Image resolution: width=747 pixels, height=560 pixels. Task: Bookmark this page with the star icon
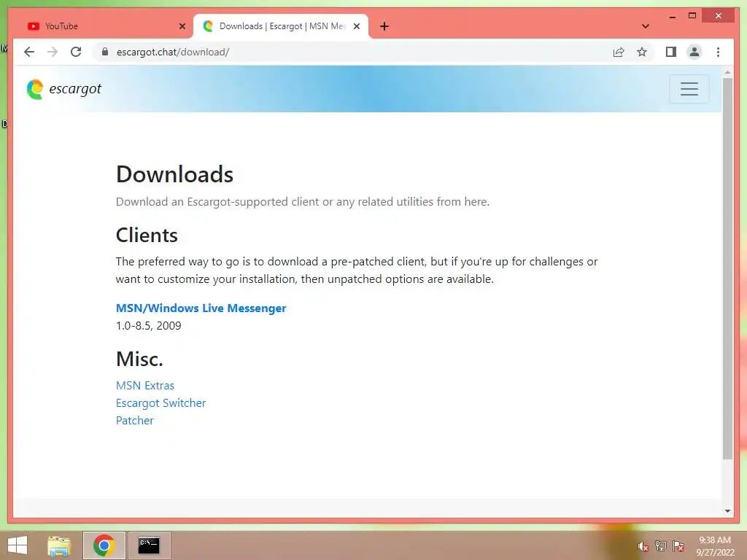642,52
